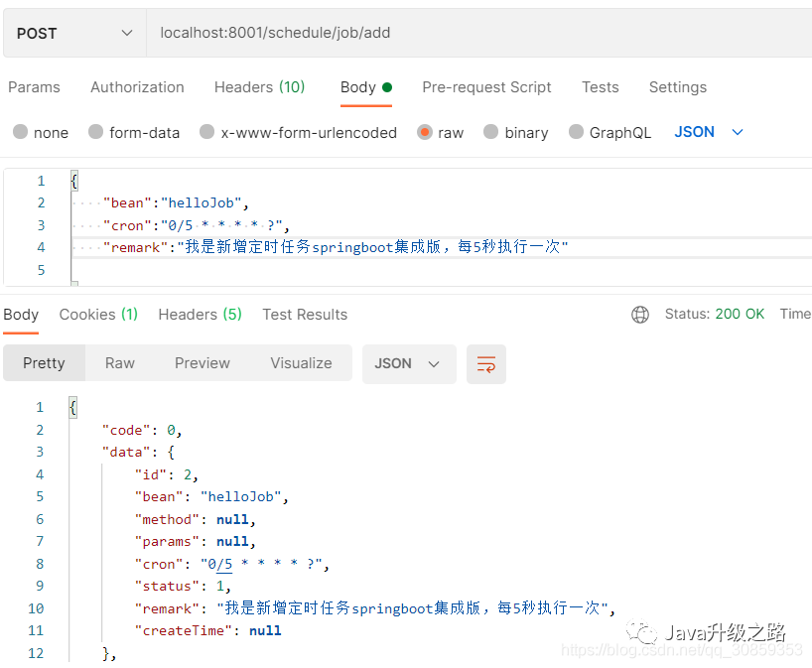Open the response Headers (5) tab

coord(200,315)
